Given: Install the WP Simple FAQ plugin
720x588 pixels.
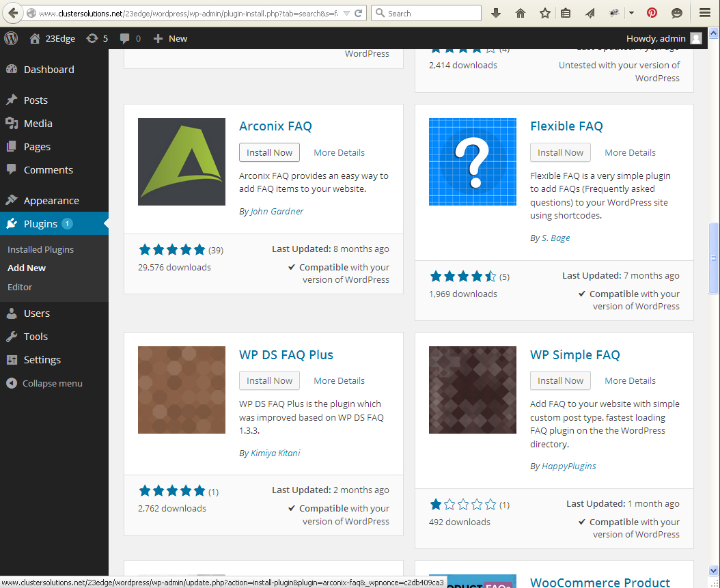Looking at the screenshot, I should (560, 380).
